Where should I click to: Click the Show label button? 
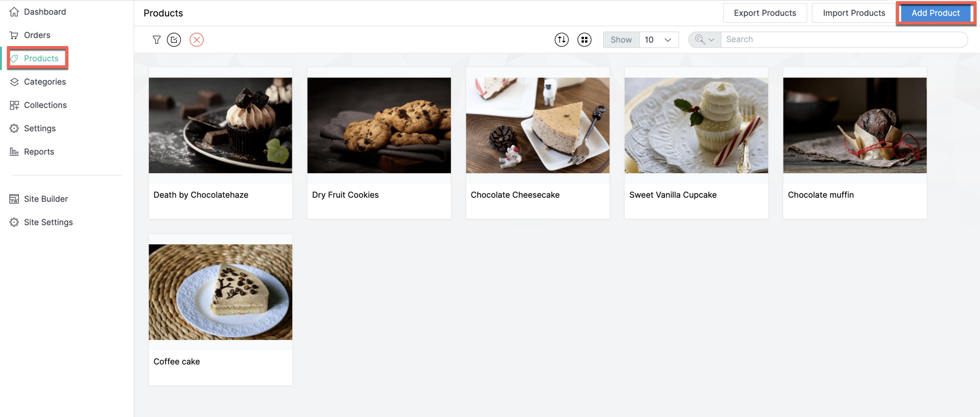[621, 40]
